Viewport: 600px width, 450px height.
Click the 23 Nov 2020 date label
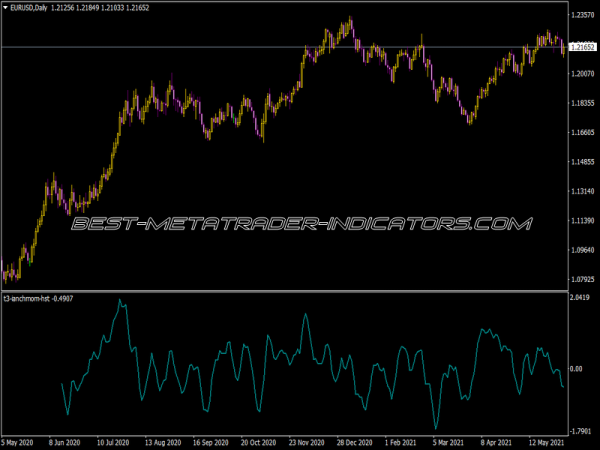[307, 443]
